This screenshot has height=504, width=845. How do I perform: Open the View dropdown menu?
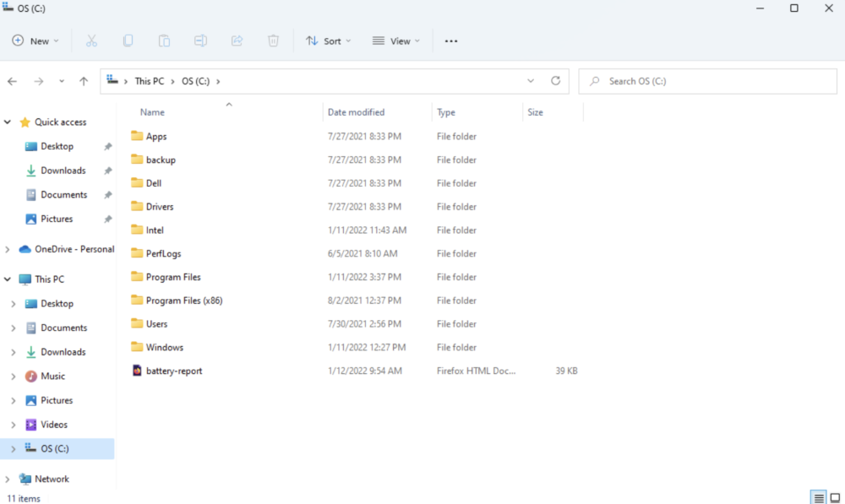(x=396, y=41)
